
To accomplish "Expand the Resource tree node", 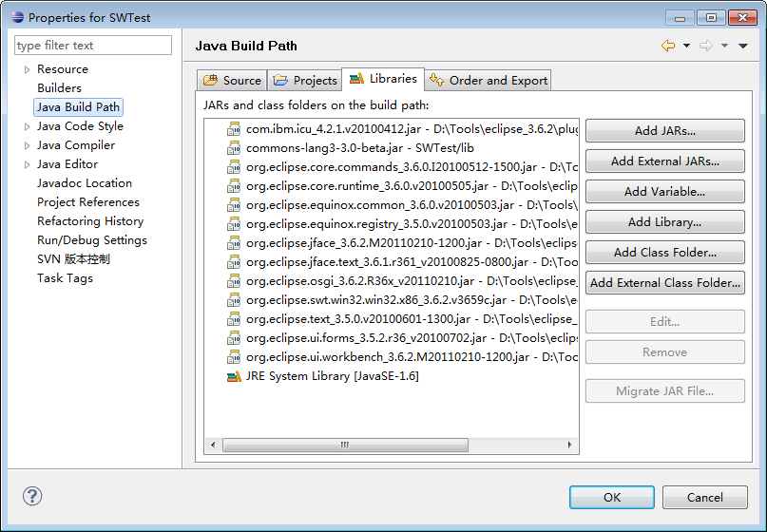I will pos(27,69).
